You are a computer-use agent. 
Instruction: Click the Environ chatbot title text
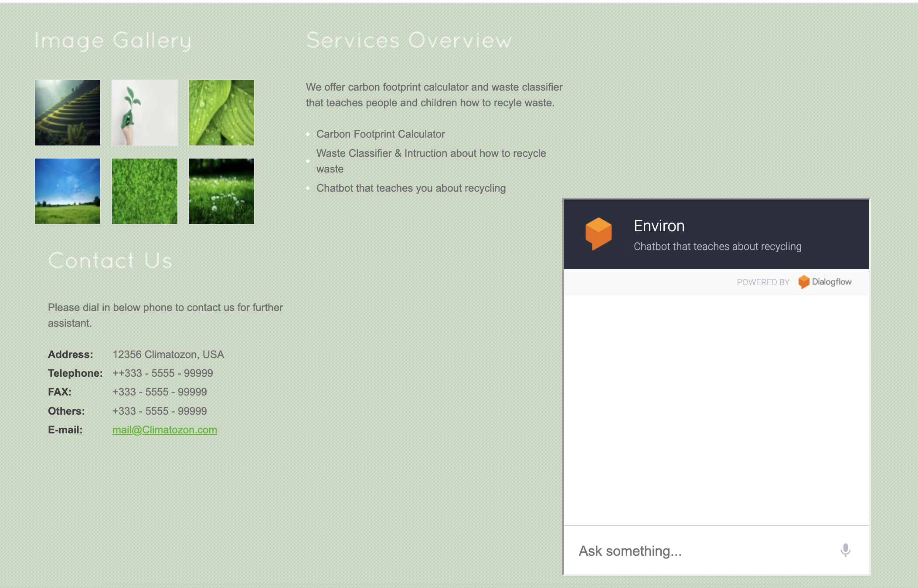[x=659, y=226]
